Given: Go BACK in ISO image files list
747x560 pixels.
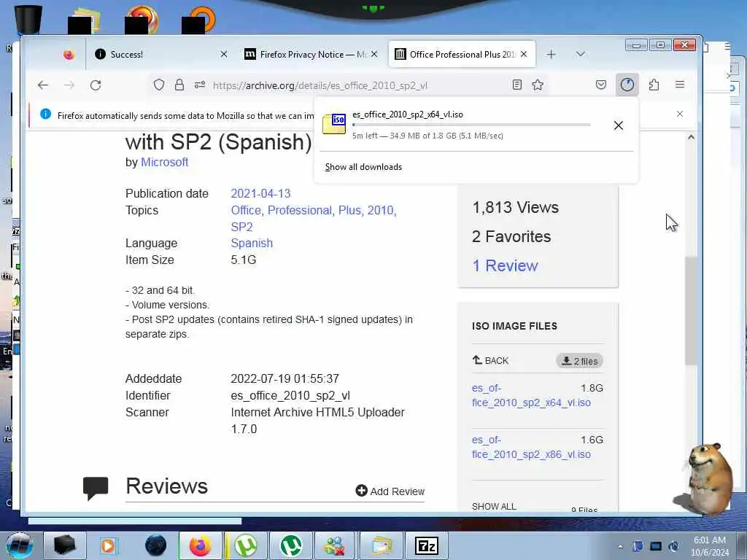Looking at the screenshot, I should click(x=490, y=360).
